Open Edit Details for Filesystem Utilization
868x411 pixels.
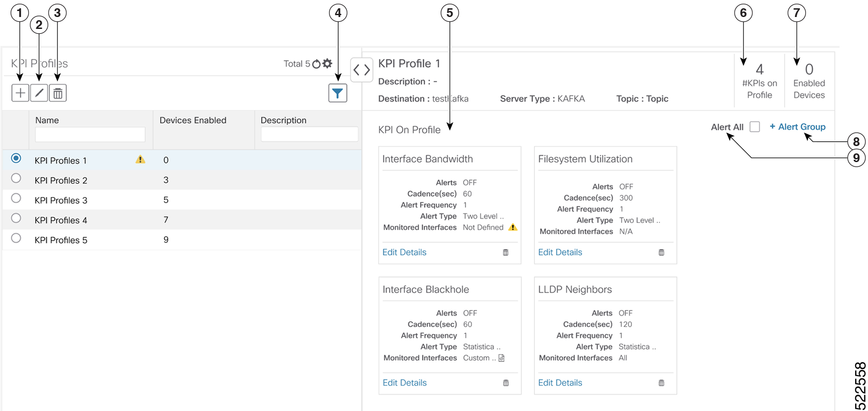(560, 252)
